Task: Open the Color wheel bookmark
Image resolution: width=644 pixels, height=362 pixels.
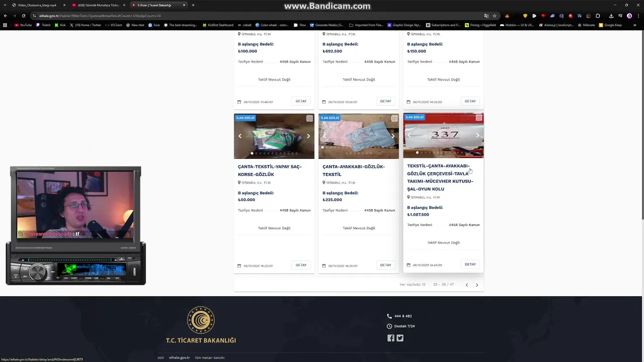Action: point(272,25)
